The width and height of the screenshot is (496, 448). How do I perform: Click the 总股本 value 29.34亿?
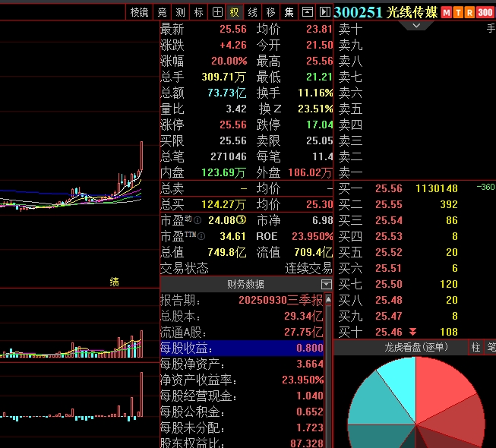(304, 316)
